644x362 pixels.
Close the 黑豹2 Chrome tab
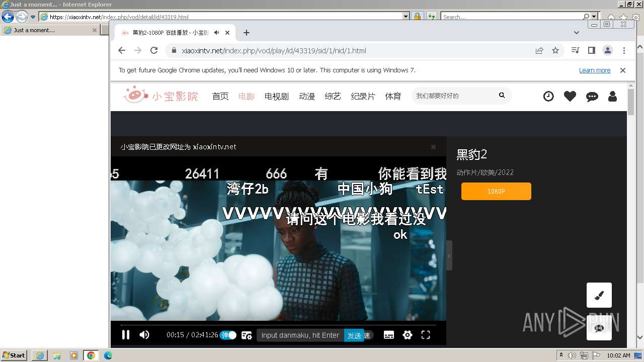coord(227,33)
